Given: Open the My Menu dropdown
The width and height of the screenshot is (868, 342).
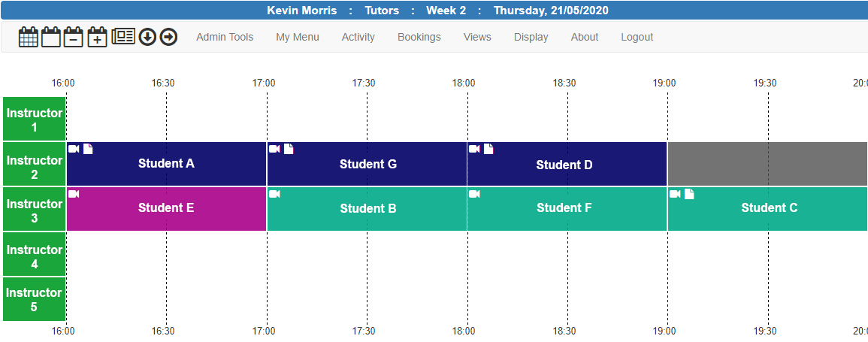Looking at the screenshot, I should (298, 37).
